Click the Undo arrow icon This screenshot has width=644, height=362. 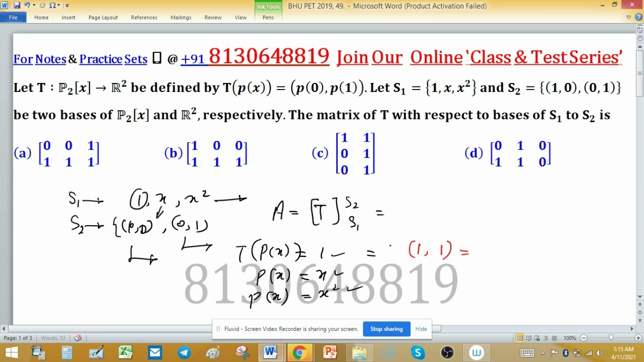[27, 6]
